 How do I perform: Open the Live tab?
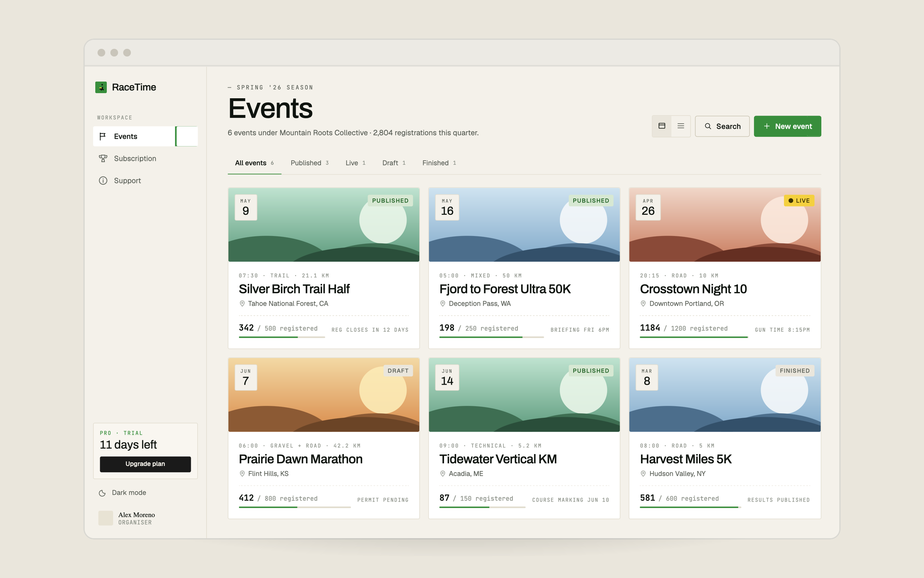pyautogui.click(x=355, y=163)
